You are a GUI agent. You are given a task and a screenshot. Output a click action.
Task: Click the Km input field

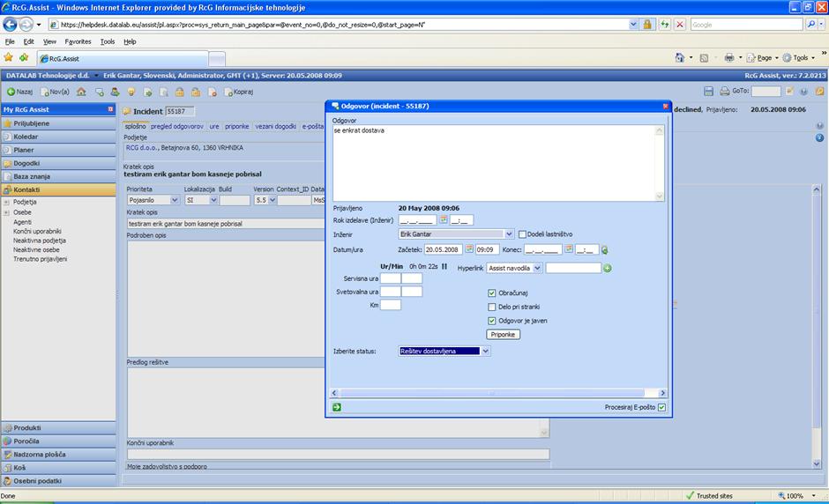click(391, 305)
